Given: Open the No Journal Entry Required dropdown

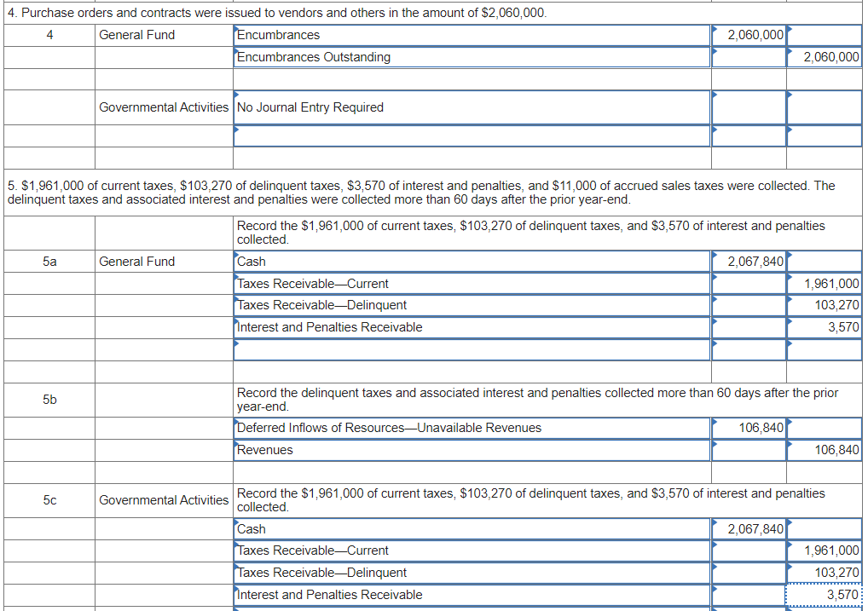Looking at the screenshot, I should tap(469, 107).
